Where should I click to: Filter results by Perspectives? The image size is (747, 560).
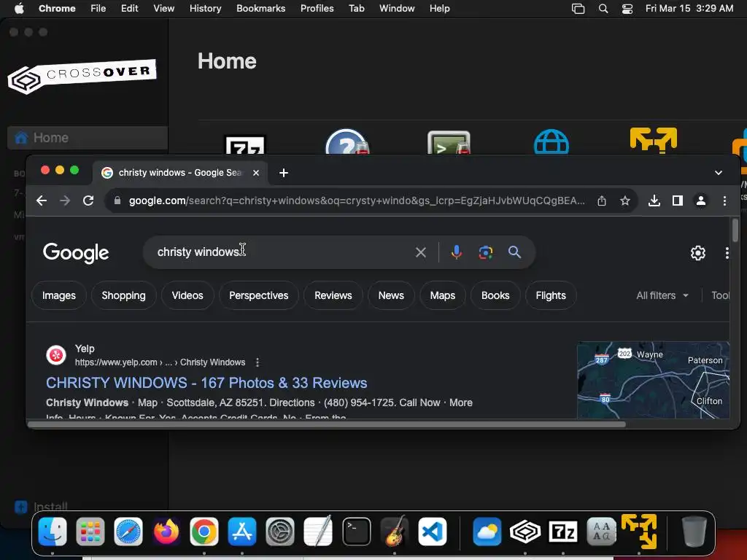[259, 295]
